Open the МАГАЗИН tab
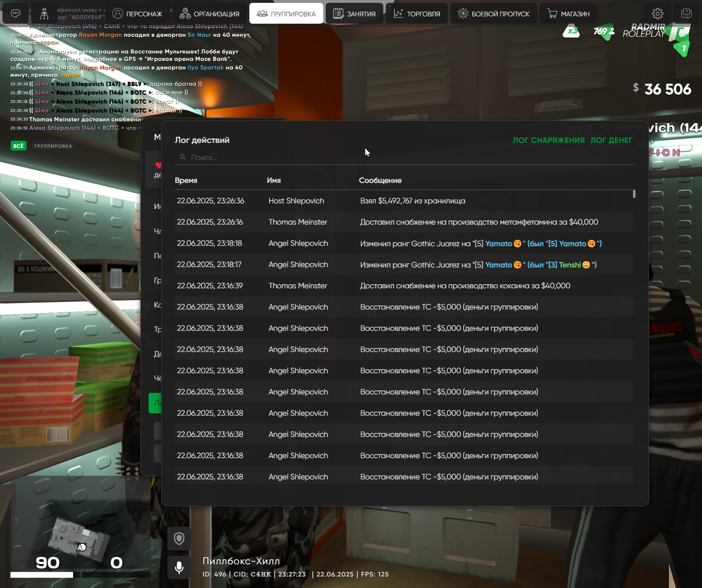702x588 pixels. [568, 13]
